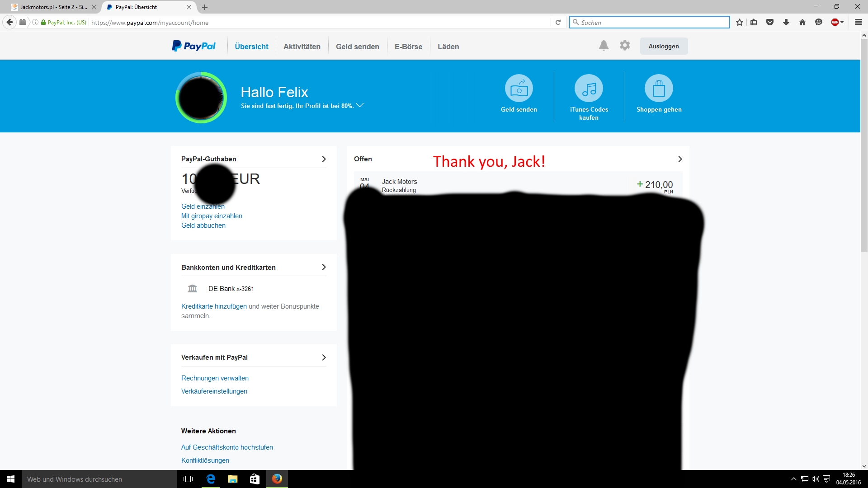Open a new browser tab
Image resolution: width=868 pixels, height=488 pixels.
205,7
